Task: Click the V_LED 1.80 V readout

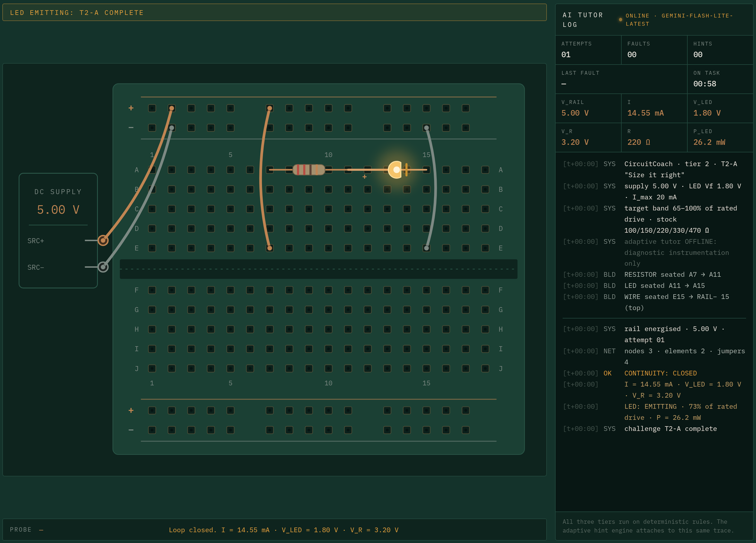Action: (720, 108)
